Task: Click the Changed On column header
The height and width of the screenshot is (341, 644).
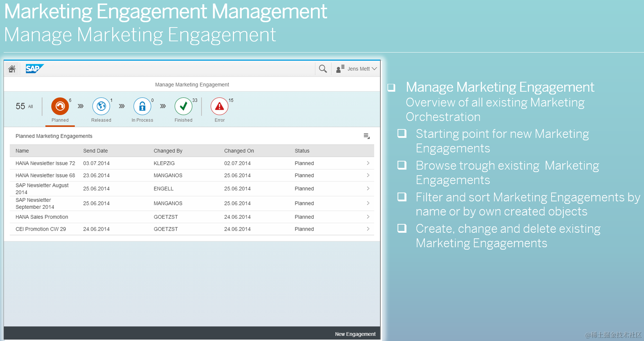Action: coord(239,151)
